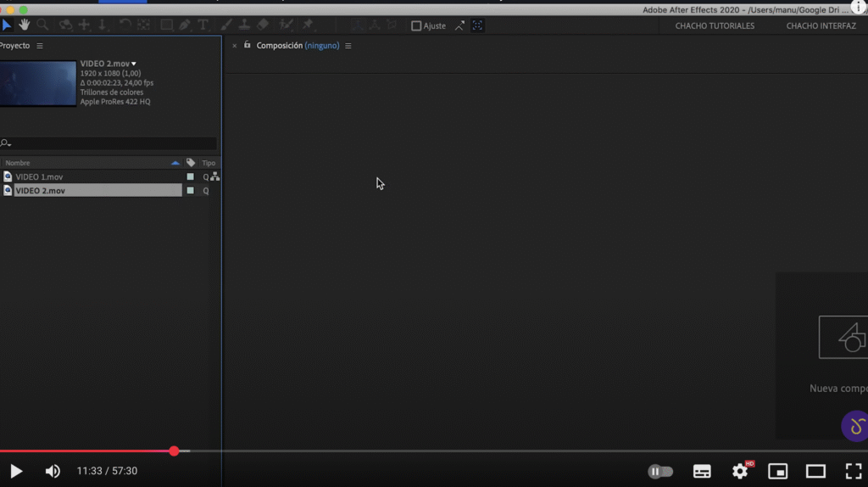Screen dimensions: 868x487
Task: Select the Pen tool
Action: 185,25
